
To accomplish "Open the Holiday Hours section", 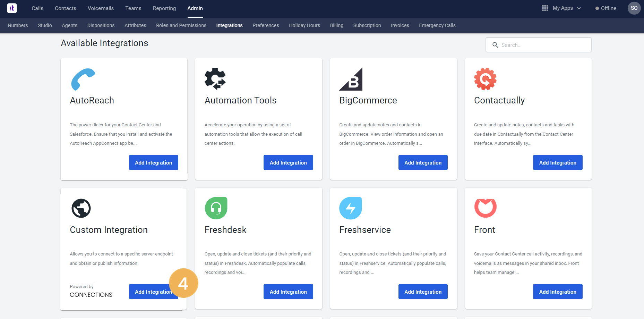I will tap(304, 25).
